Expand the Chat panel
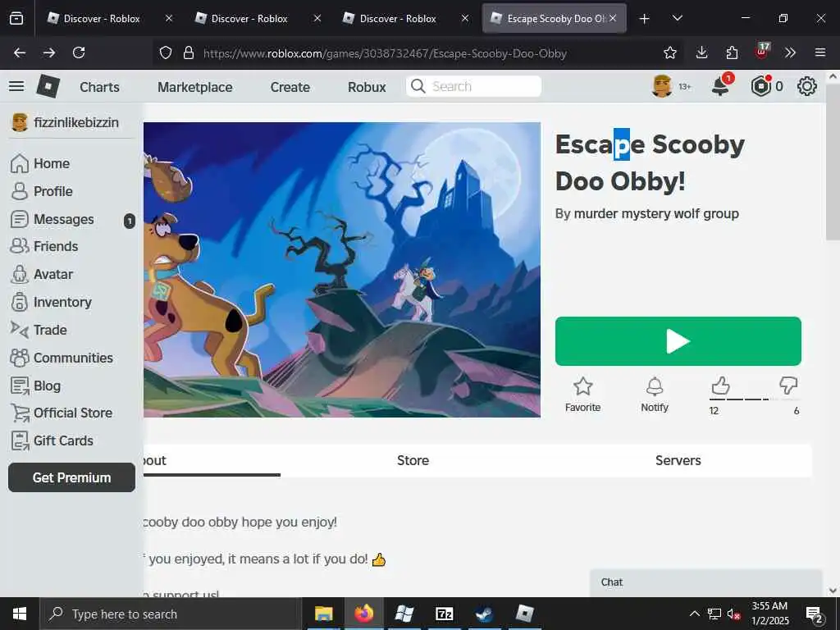Image resolution: width=840 pixels, height=630 pixels. pos(706,582)
